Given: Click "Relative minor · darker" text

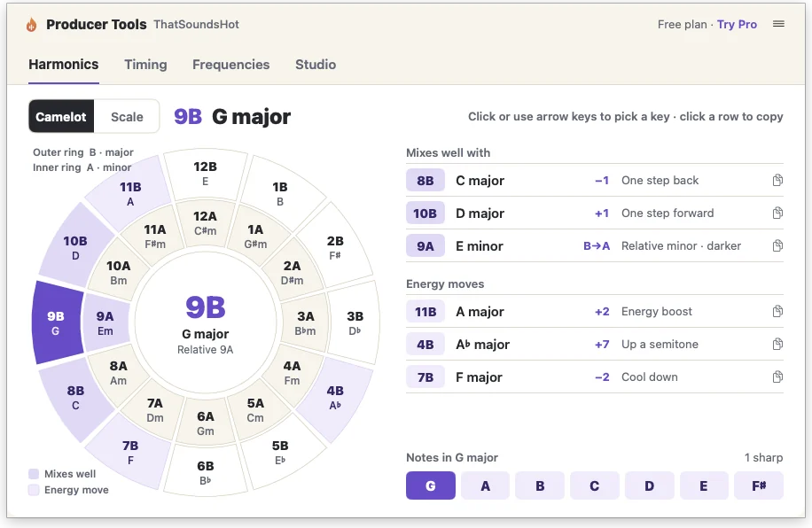Looking at the screenshot, I should coord(681,246).
